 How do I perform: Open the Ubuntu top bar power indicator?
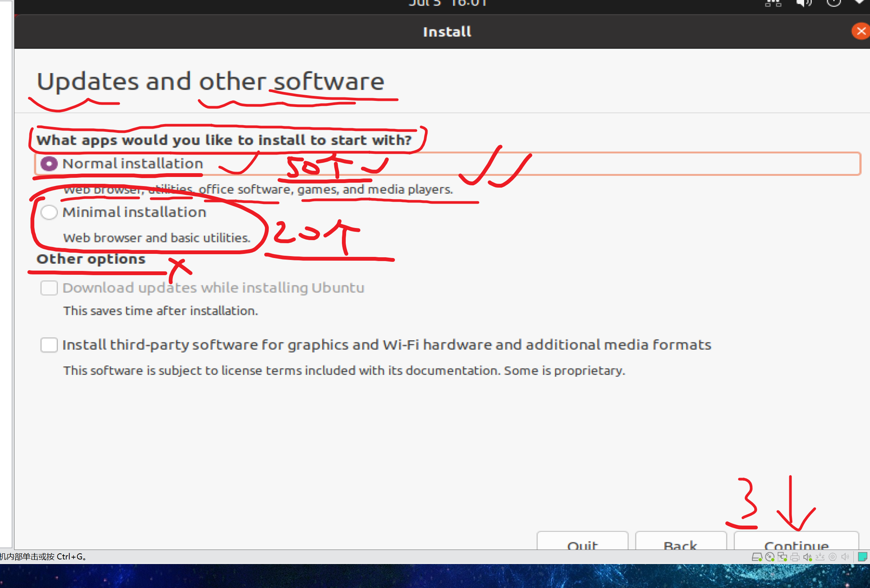click(x=833, y=3)
